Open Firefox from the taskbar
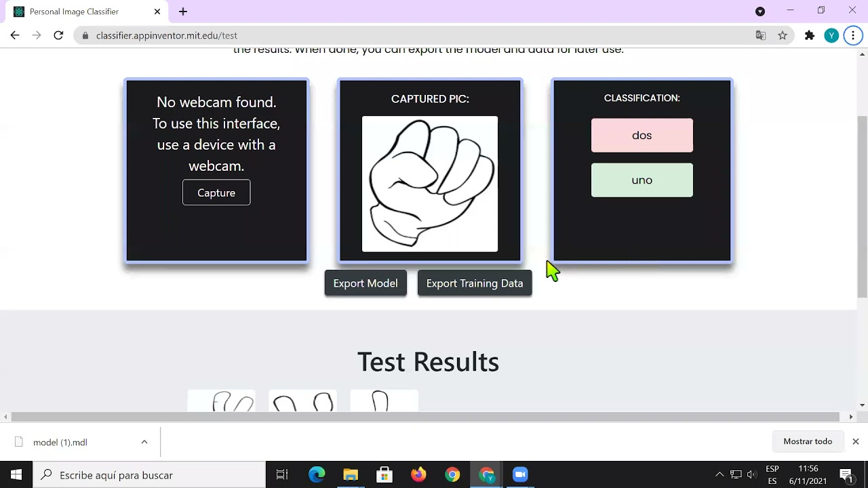Image resolution: width=868 pixels, height=488 pixels. (x=418, y=475)
